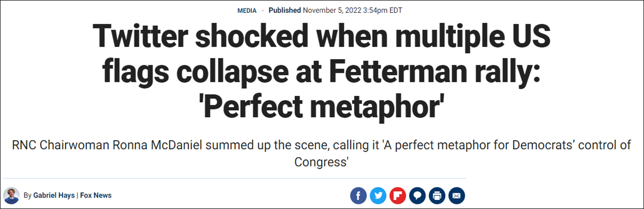The image size is (644, 209).
Task: Share article on Facebook
Action: click(x=358, y=196)
